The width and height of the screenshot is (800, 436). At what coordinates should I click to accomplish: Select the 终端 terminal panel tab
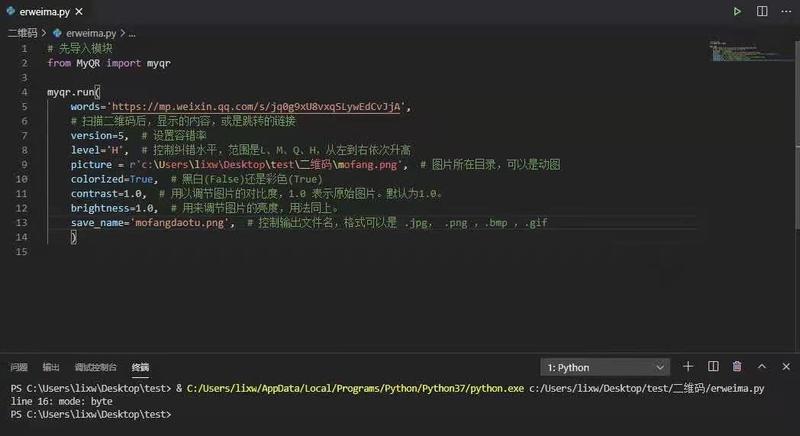[x=140, y=367]
